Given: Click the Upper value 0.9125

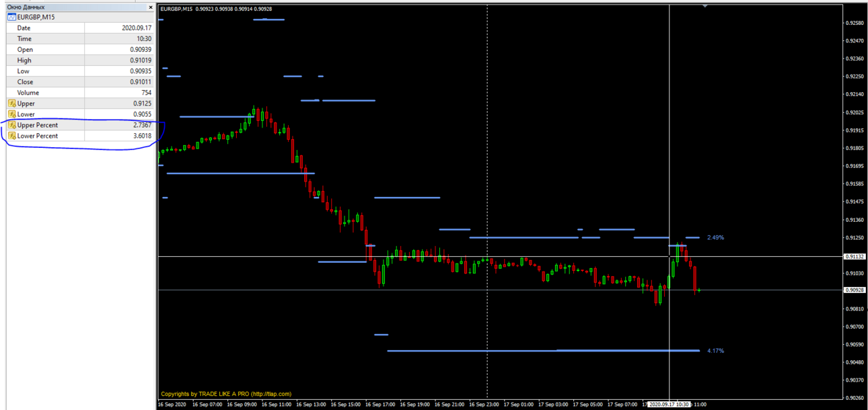Looking at the screenshot, I should (143, 104).
